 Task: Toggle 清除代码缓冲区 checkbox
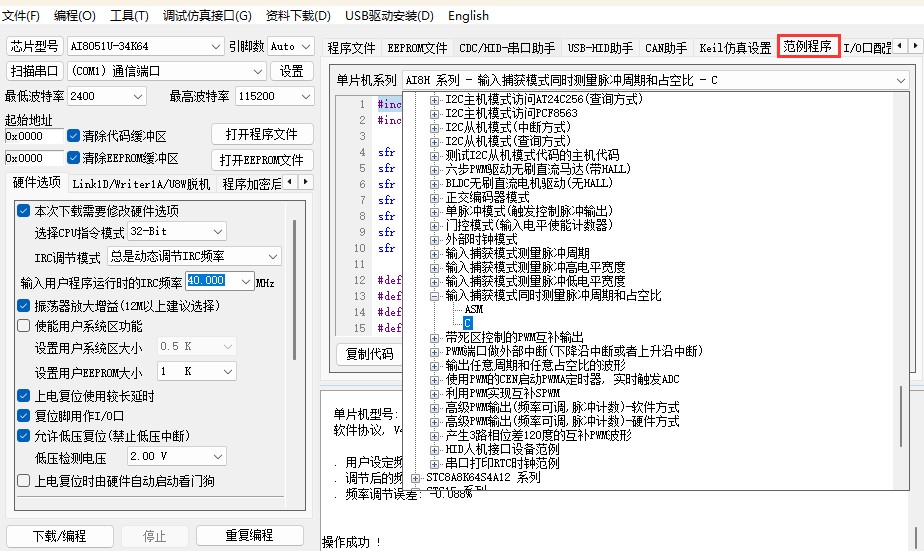tap(74, 136)
